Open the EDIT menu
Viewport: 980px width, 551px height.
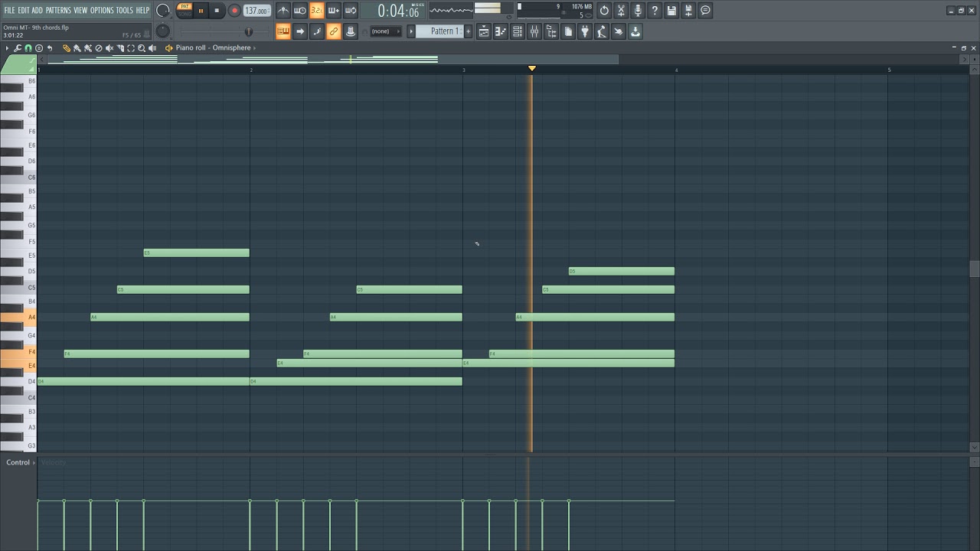click(x=24, y=10)
